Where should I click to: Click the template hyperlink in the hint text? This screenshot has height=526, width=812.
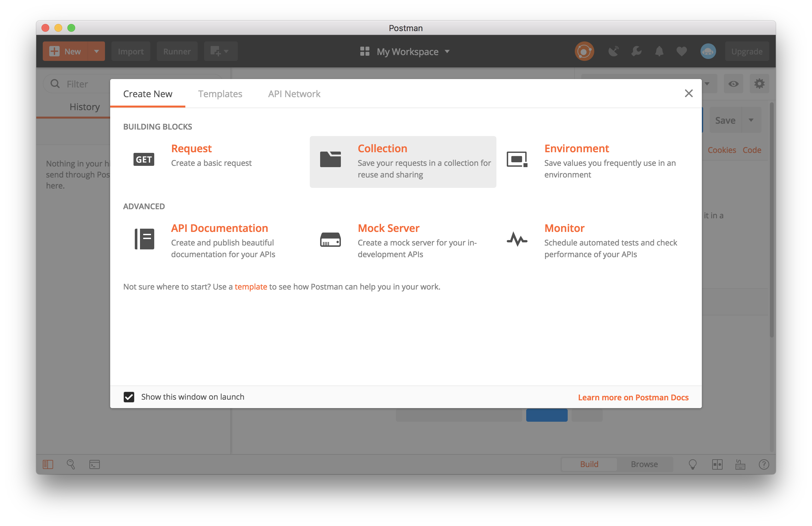(x=250, y=287)
